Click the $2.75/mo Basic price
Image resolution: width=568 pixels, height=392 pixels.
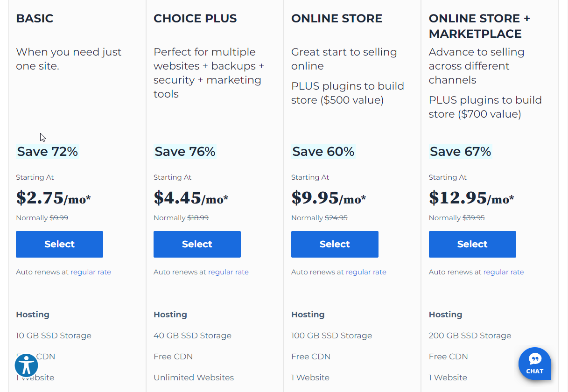53,198
